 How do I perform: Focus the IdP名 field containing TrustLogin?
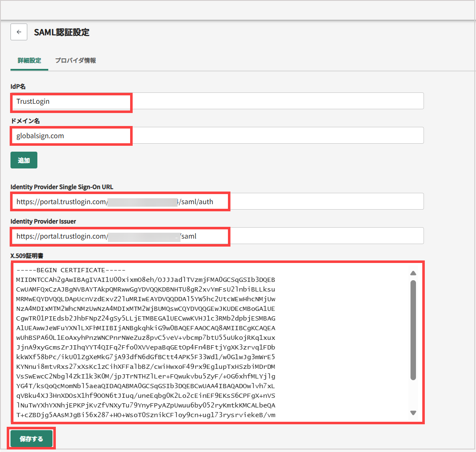tap(217, 101)
